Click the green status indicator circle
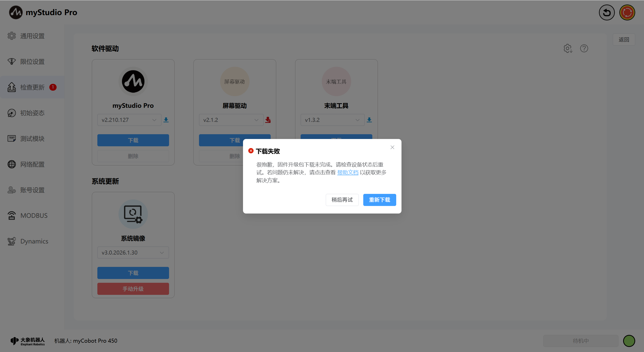This screenshot has height=352, width=644. coord(629,341)
